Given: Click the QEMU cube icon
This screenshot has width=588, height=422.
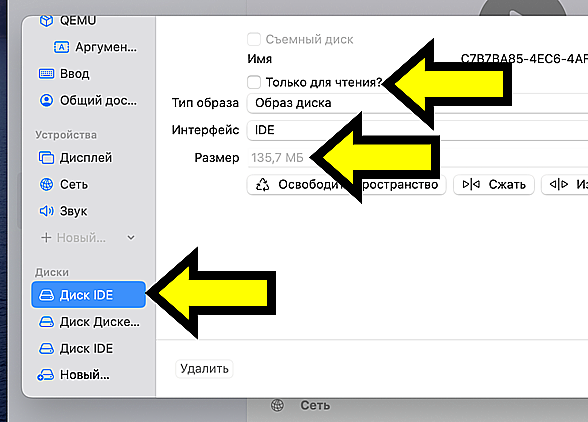Looking at the screenshot, I should click(x=46, y=20).
